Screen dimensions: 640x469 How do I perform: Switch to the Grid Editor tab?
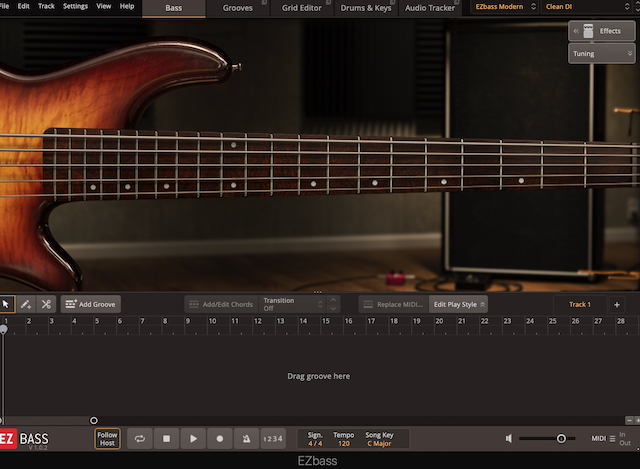(302, 8)
